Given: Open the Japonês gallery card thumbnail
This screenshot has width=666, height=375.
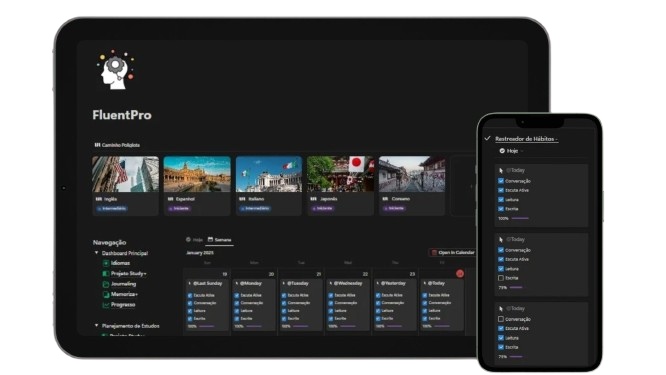Looking at the screenshot, I should [341, 174].
